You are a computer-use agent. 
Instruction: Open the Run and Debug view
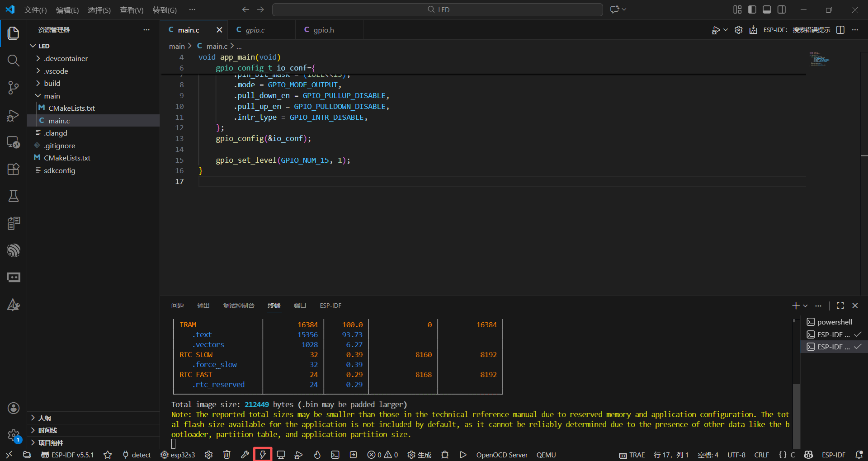point(13,115)
